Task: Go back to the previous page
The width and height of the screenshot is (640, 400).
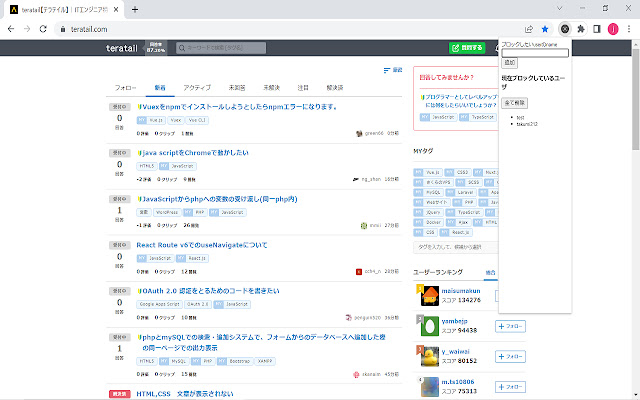Action: click(11, 29)
